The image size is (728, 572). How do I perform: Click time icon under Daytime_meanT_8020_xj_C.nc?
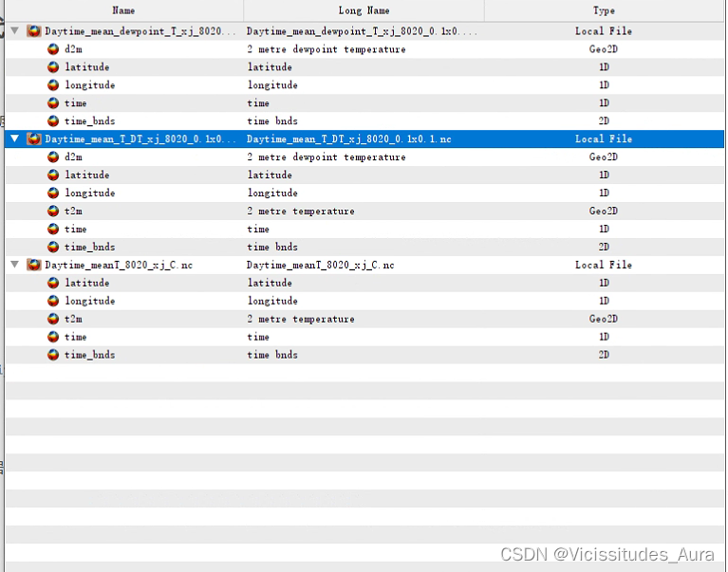coord(53,337)
